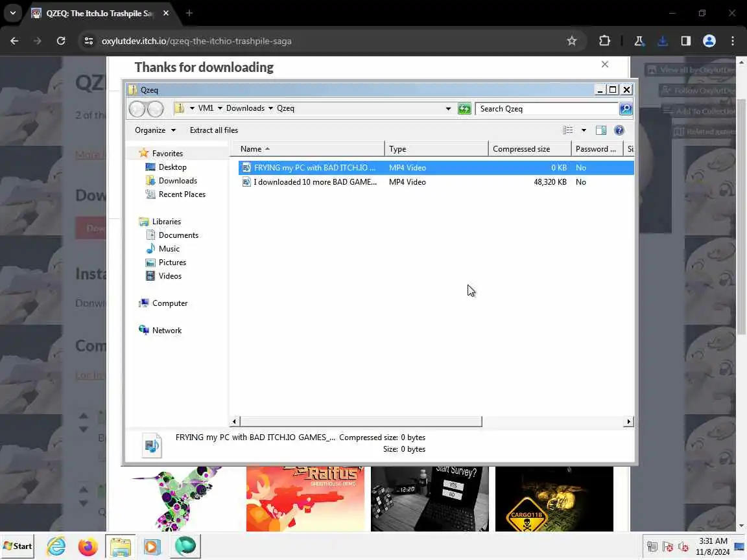Open the Raifus game thumbnail

pyautogui.click(x=305, y=498)
